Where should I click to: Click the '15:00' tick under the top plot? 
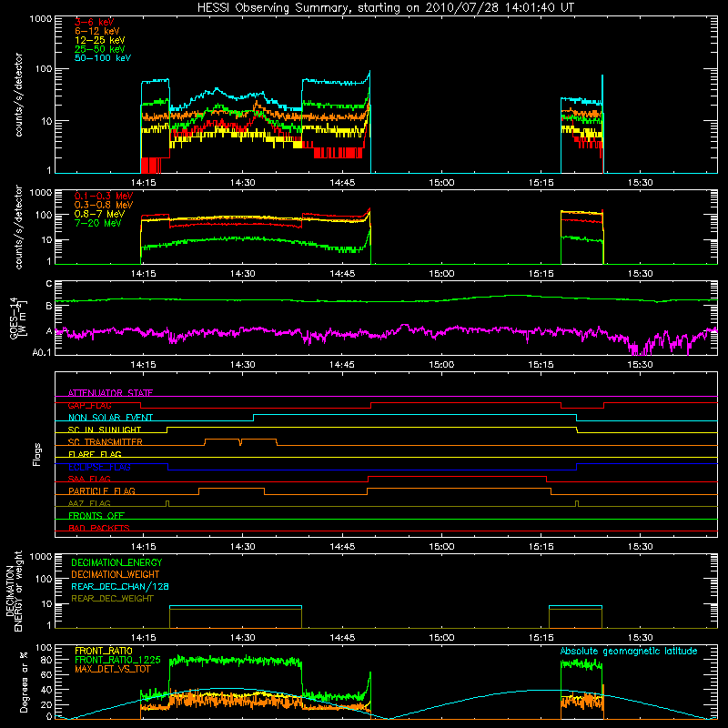pos(441,183)
